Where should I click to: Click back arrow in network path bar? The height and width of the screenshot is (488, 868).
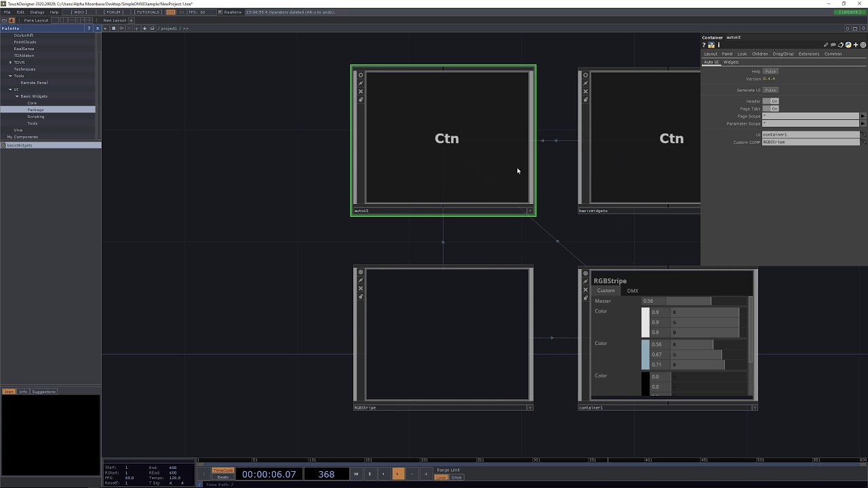click(x=121, y=28)
